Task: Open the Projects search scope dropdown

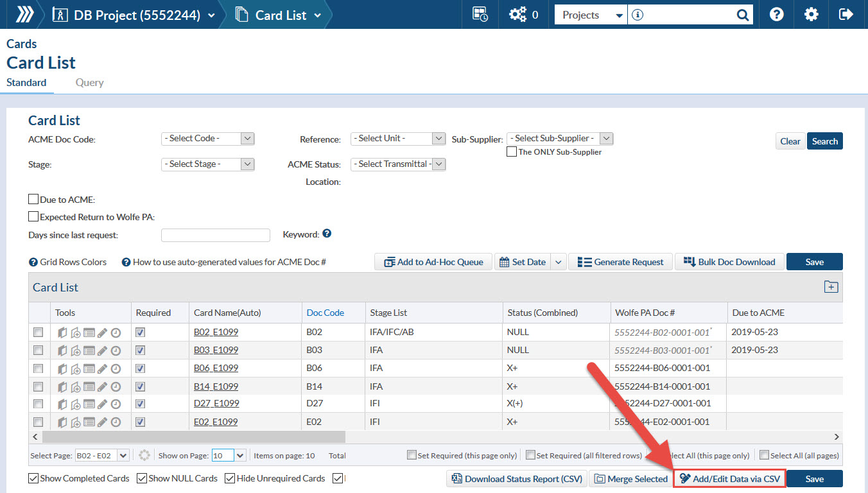Action: tap(591, 15)
